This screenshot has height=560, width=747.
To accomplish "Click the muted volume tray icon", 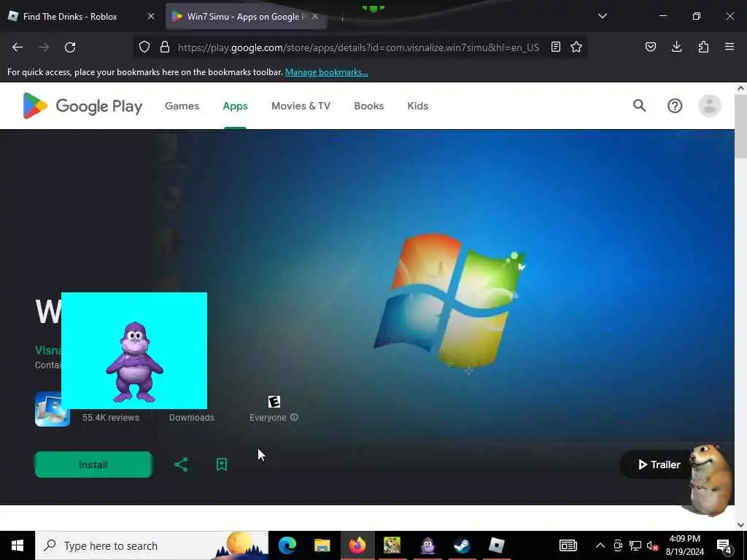I will 652,545.
